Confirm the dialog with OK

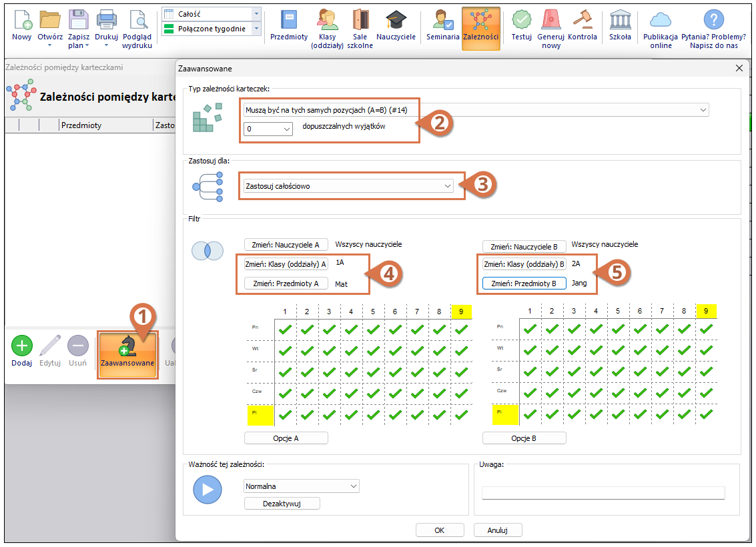click(440, 530)
